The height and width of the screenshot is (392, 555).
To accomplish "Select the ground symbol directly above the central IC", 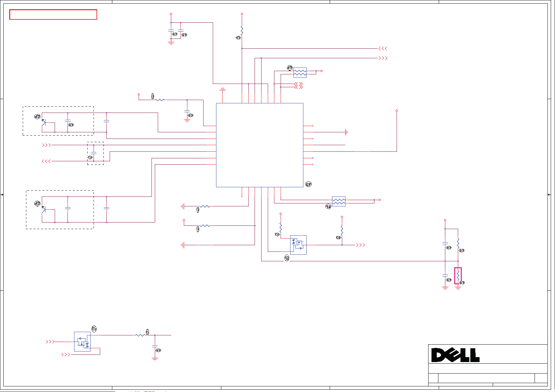I will click(223, 89).
